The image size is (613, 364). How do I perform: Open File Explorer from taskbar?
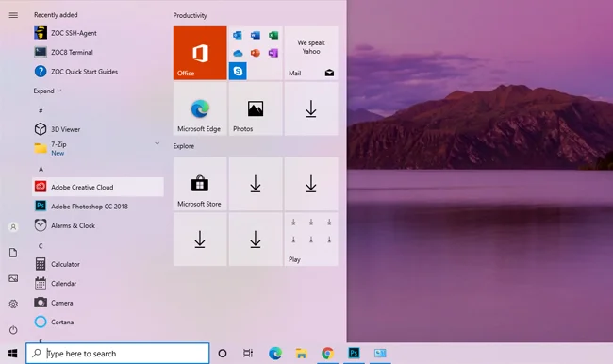(x=302, y=354)
